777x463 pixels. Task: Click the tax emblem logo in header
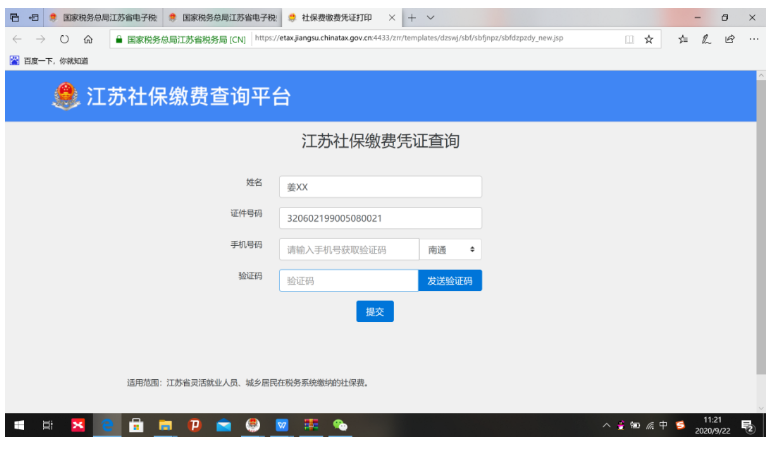[x=66, y=96]
